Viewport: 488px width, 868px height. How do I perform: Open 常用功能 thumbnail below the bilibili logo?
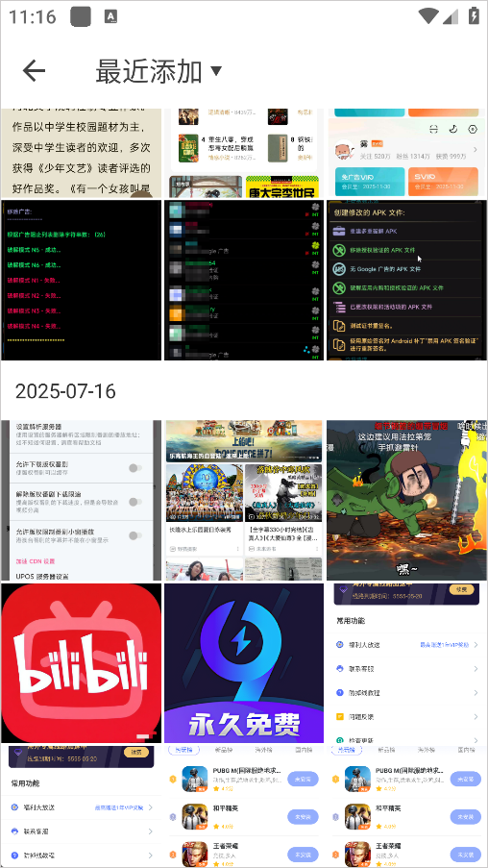coord(82,806)
